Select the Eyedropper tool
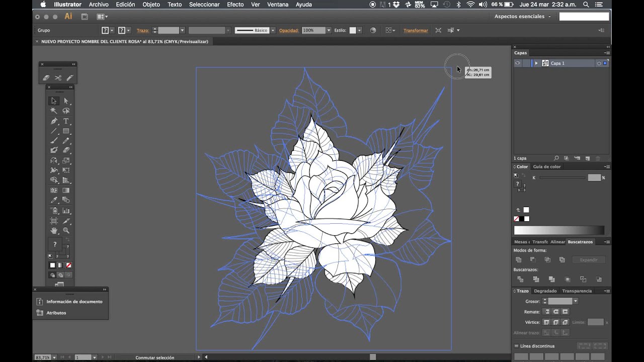 click(x=54, y=201)
